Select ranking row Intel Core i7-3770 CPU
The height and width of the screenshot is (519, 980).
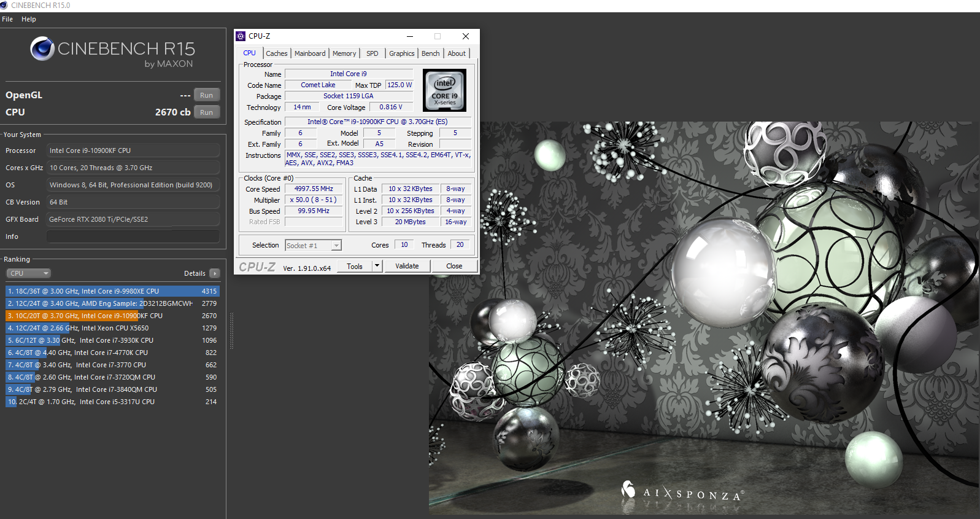pyautogui.click(x=112, y=365)
